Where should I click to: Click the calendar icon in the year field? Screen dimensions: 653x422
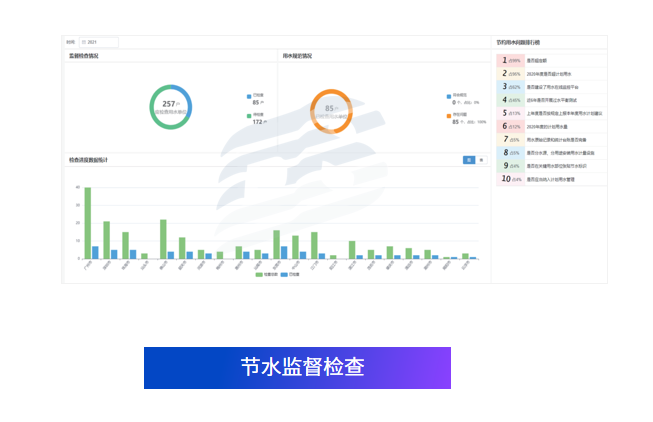83,42
